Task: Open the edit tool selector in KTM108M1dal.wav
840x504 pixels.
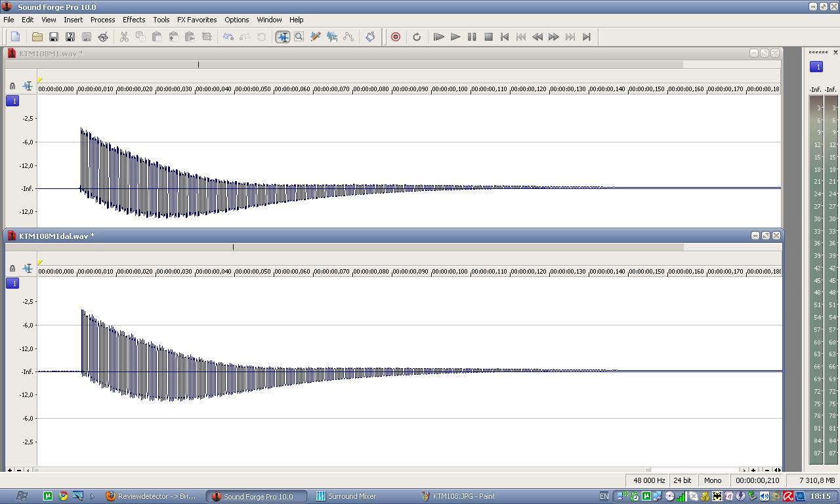Action: (x=28, y=268)
